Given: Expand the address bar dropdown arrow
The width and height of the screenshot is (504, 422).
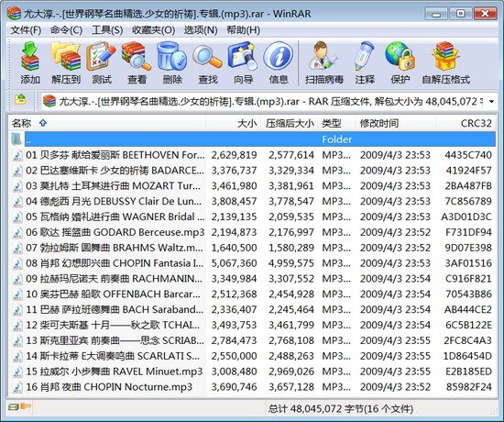Looking at the screenshot, I should [491, 102].
